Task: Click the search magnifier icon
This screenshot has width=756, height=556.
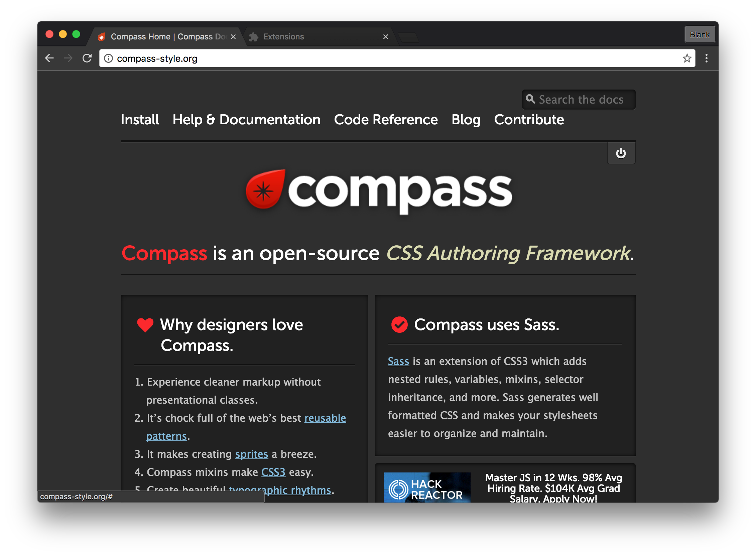Action: tap(532, 99)
